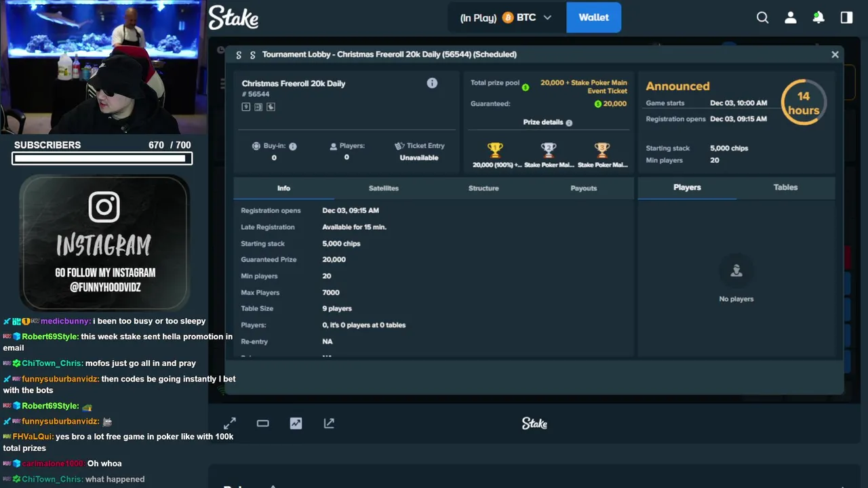Switch to the Payouts tab

[x=584, y=188]
